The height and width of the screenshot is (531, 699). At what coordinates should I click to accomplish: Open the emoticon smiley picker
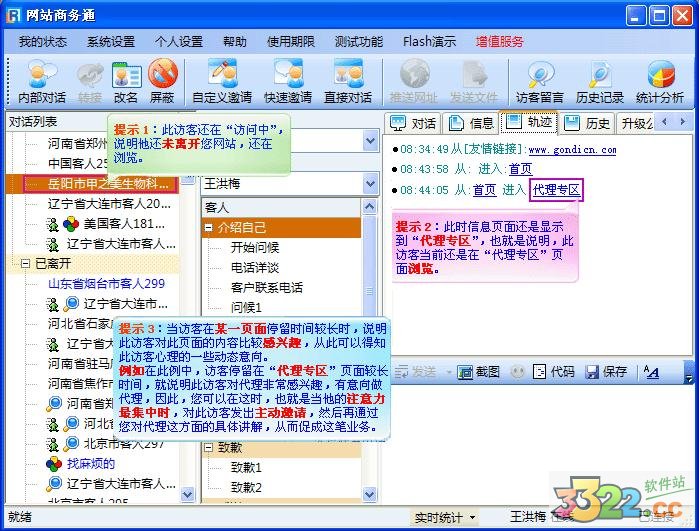[x=517, y=371]
